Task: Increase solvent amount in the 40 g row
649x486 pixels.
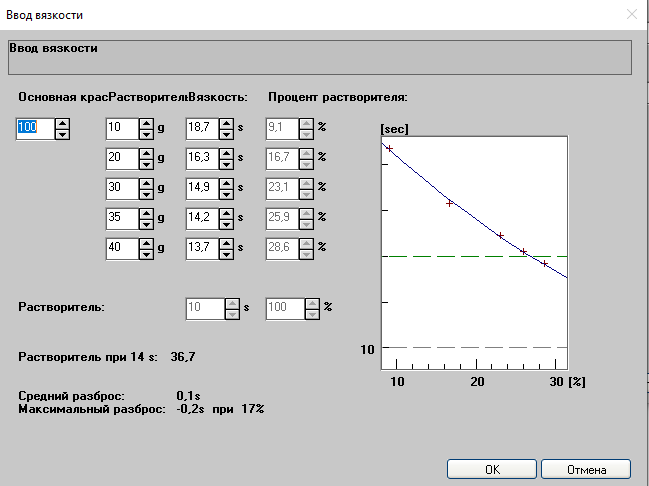Action: click(146, 243)
